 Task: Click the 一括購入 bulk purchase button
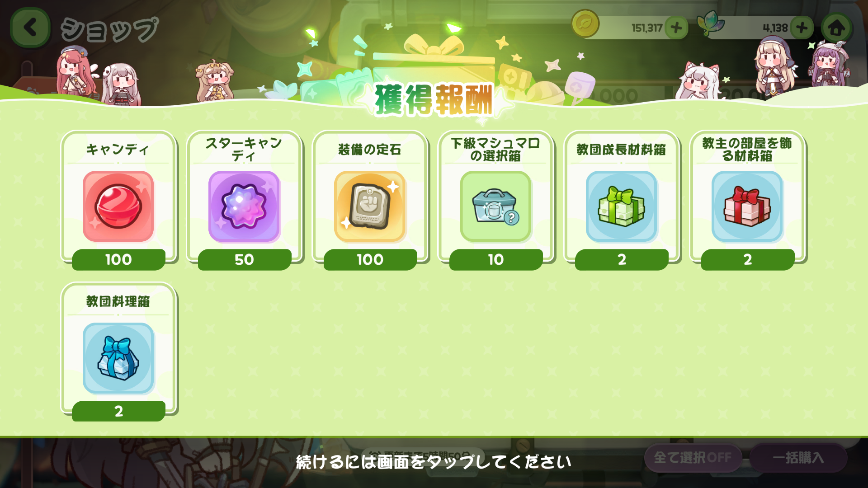coord(798,458)
